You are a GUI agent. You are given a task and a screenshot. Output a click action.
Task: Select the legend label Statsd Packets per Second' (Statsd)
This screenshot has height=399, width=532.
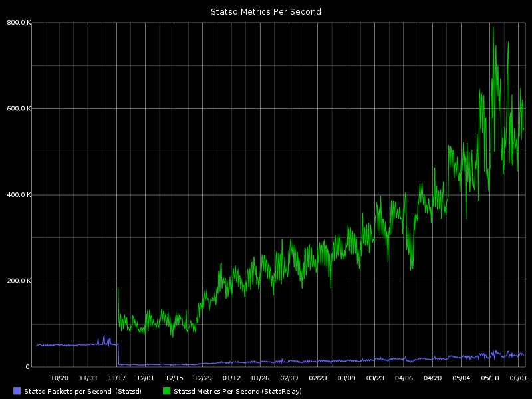pos(82,391)
